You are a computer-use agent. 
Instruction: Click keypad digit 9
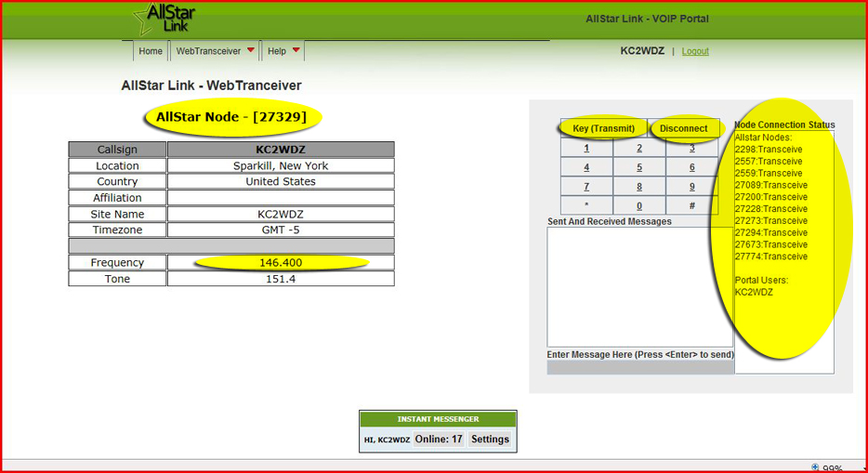click(692, 187)
